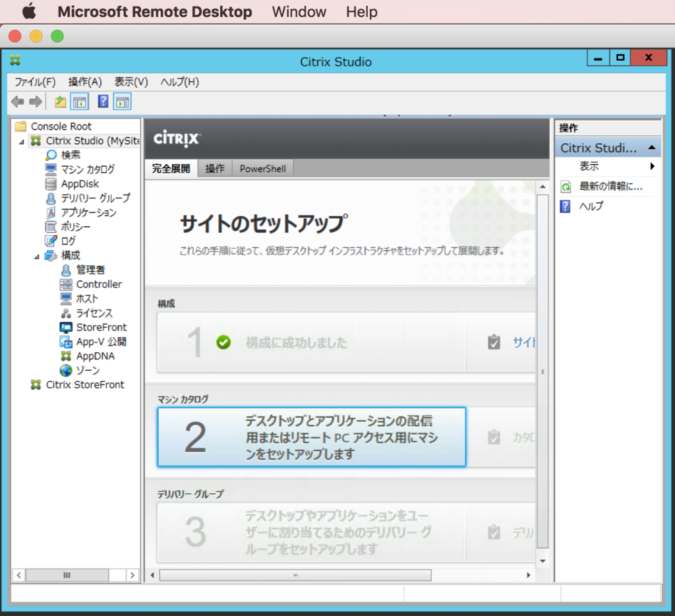
Task: Click the Up one level folder icon
Action: (60, 102)
